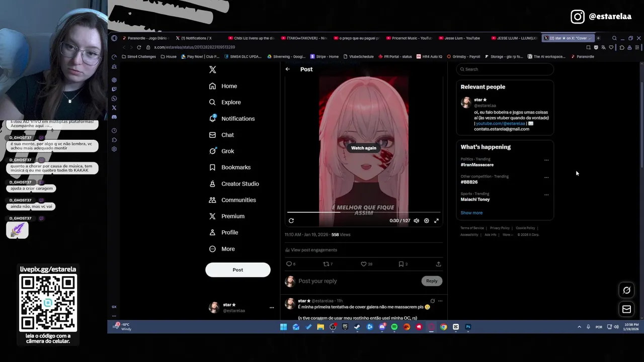Switch to Notifications / X browser tab
The height and width of the screenshot is (362, 644).
pos(197,38)
